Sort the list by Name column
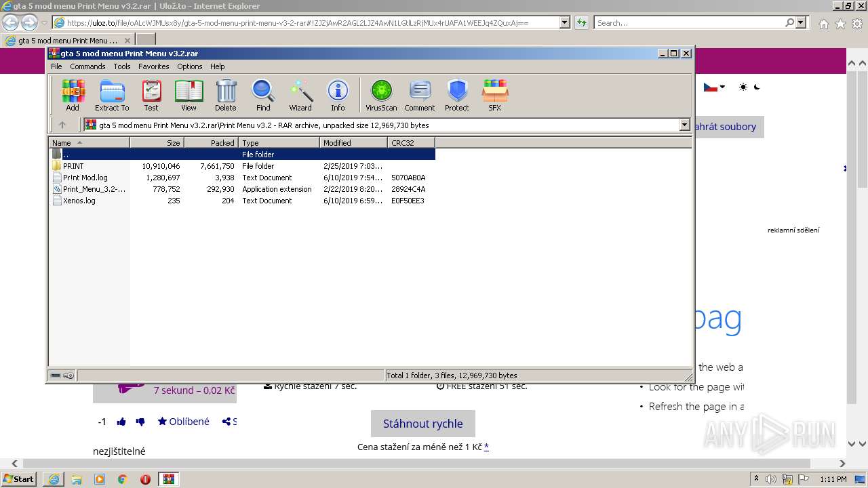Viewport: 868px width, 488px height. tap(89, 142)
